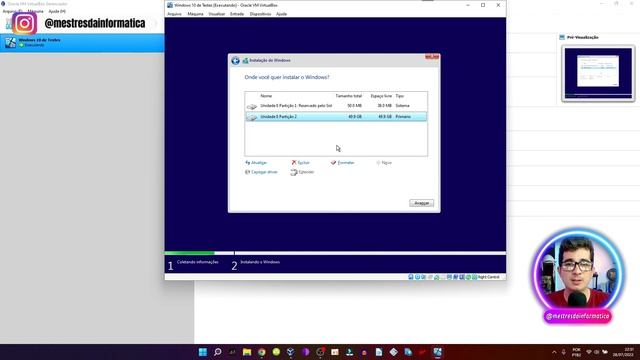
Task: Open Máquina menu in VirtualBox Manager window
Action: tap(36, 11)
